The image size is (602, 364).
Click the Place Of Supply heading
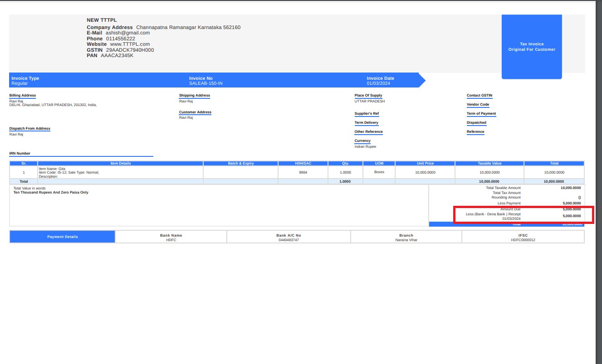tap(368, 96)
